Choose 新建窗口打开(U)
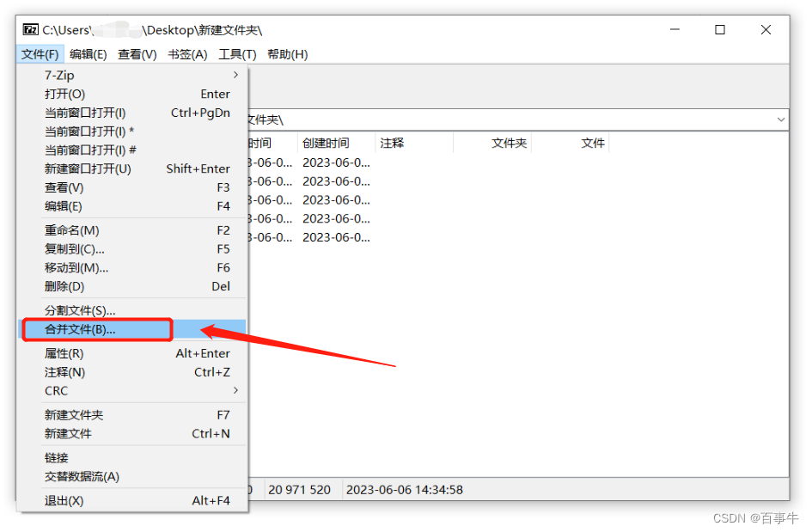The image size is (812, 532). (132, 168)
